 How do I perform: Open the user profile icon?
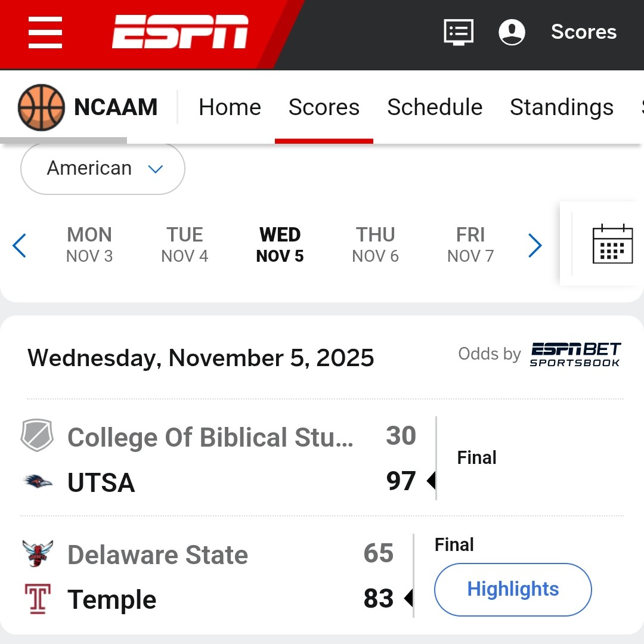[x=512, y=32]
